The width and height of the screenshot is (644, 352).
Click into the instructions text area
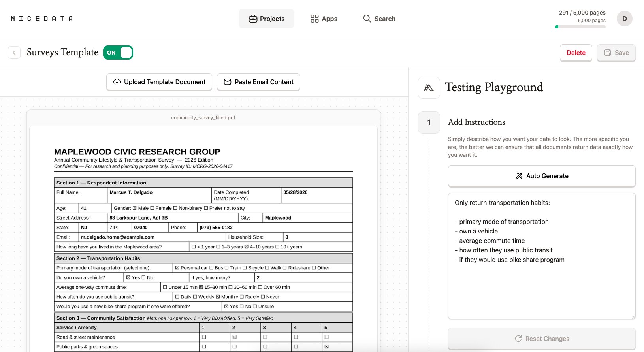[x=542, y=256]
